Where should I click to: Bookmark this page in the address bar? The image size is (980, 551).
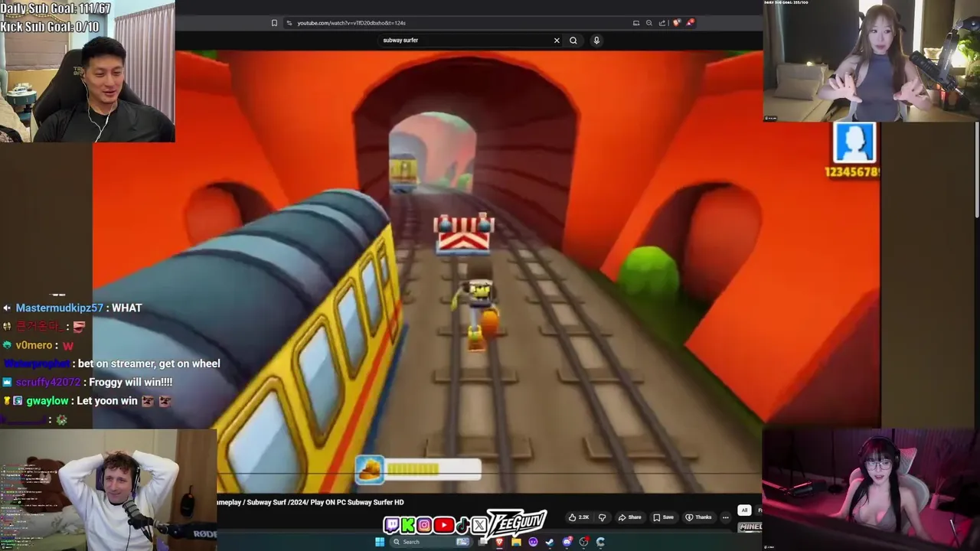[274, 23]
